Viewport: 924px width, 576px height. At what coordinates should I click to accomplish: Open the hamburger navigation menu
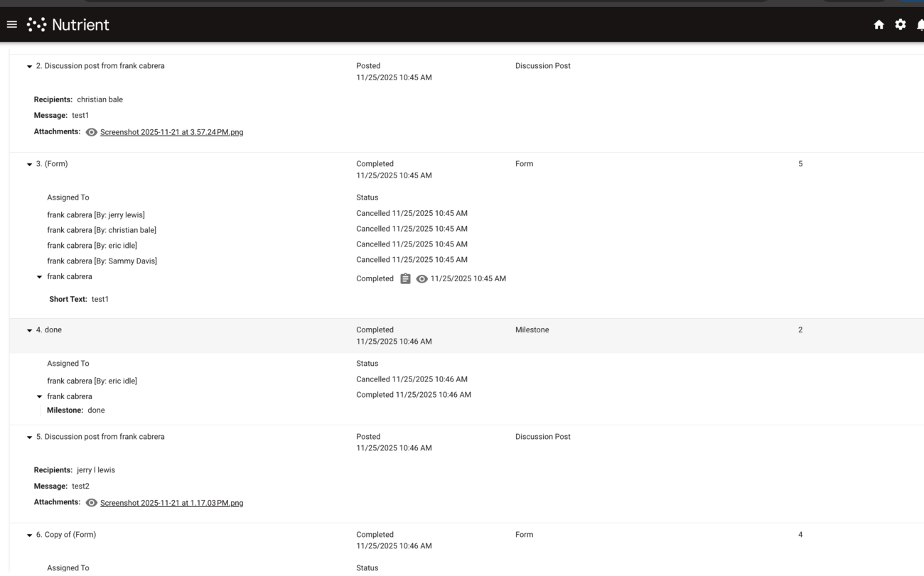point(11,24)
